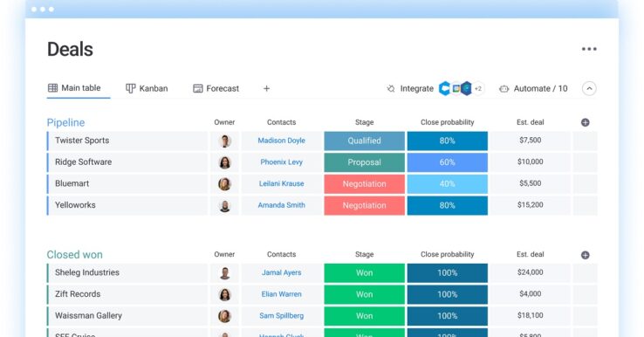Open the three-dot board options menu
Viewport: 644px width, 337px height.
[x=589, y=49]
